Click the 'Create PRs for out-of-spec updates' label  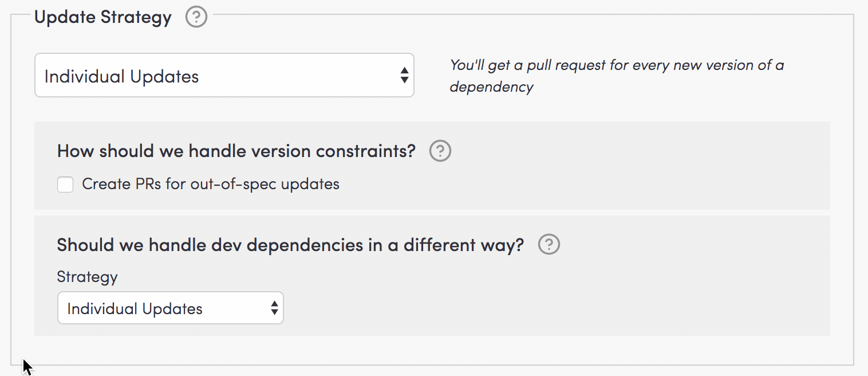point(210,185)
